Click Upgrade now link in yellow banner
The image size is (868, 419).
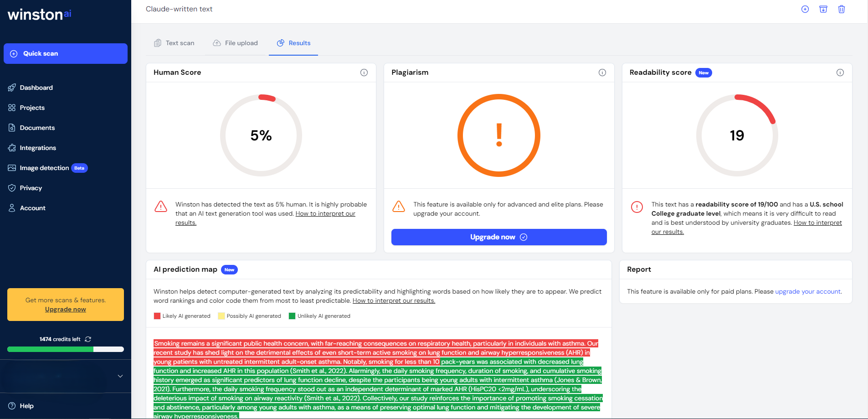pos(66,309)
